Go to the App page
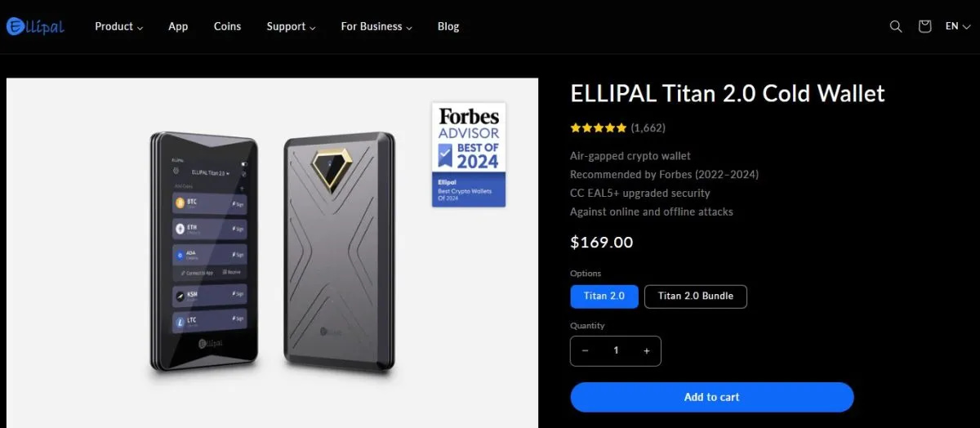980x428 pixels. tap(178, 26)
